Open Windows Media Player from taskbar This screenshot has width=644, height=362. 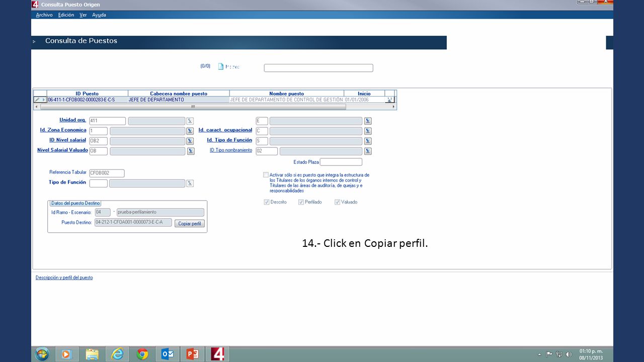(66, 354)
